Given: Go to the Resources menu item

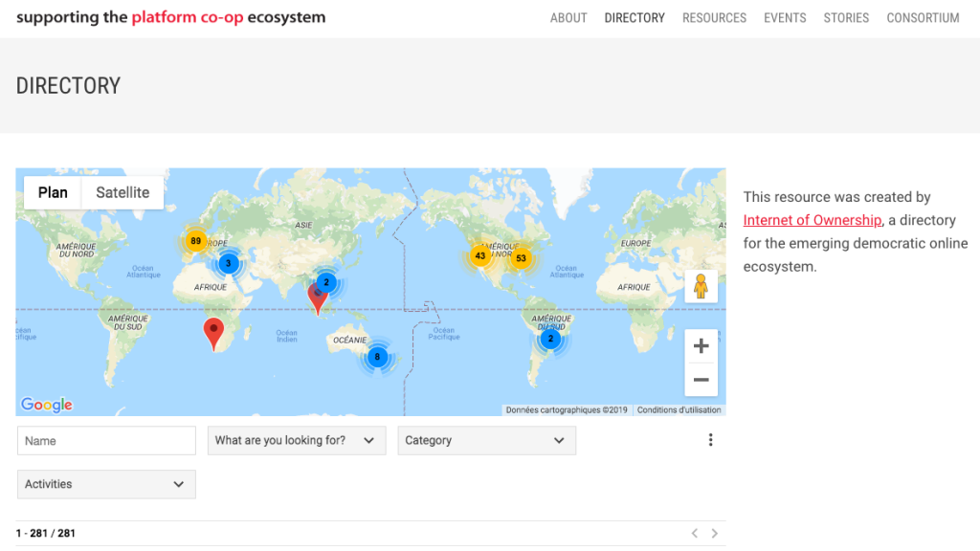Looking at the screenshot, I should point(714,18).
